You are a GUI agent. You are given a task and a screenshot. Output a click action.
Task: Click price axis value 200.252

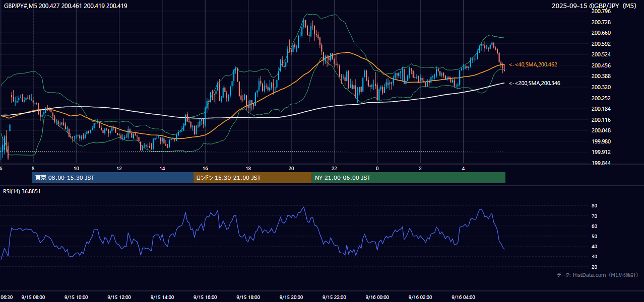point(601,98)
